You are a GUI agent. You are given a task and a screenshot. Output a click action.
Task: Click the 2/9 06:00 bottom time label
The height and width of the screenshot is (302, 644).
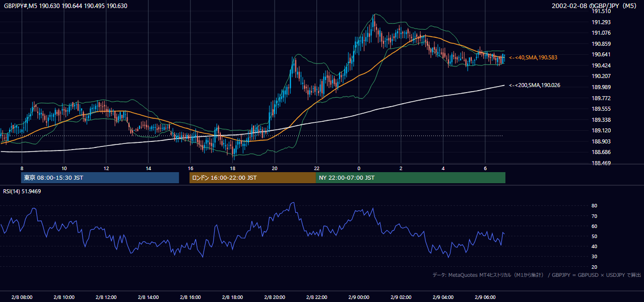pyautogui.click(x=485, y=297)
